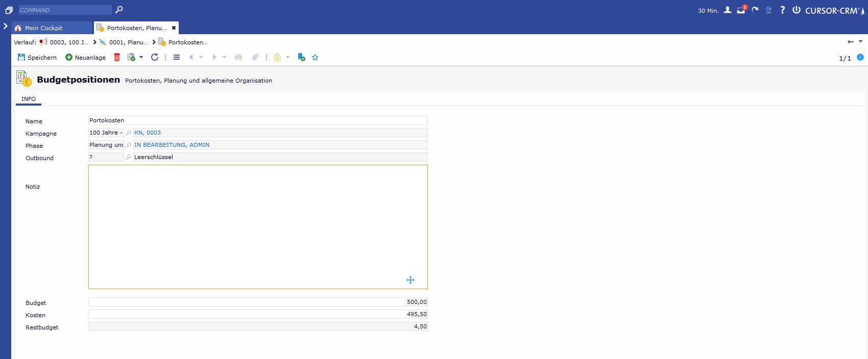Close the Portokosten tab
Image resolution: width=868 pixels, height=359 pixels.
point(174,28)
